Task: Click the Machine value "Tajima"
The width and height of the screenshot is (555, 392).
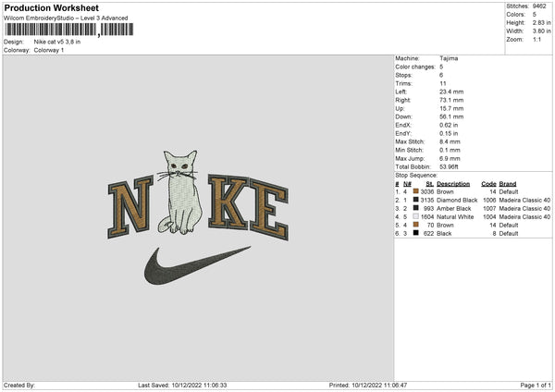Action: (x=449, y=58)
